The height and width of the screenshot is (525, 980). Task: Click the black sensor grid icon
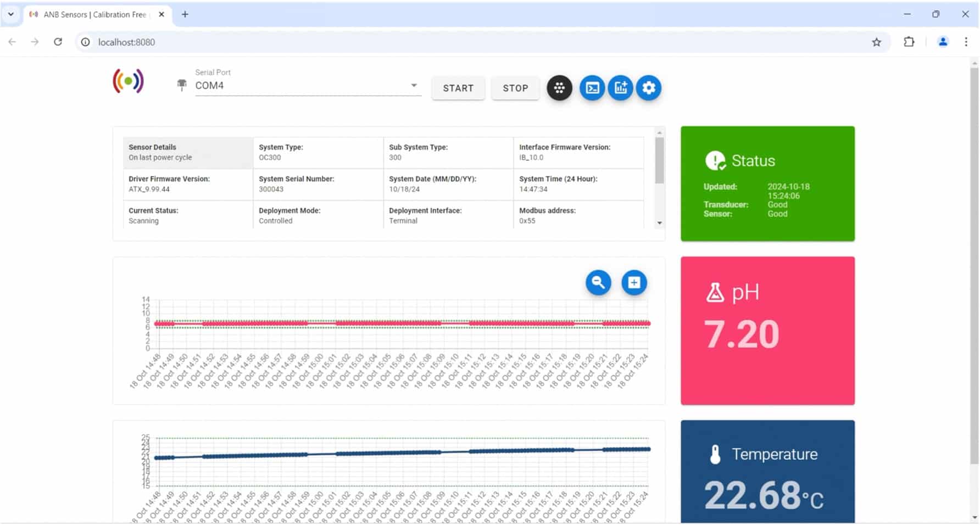[x=559, y=88]
